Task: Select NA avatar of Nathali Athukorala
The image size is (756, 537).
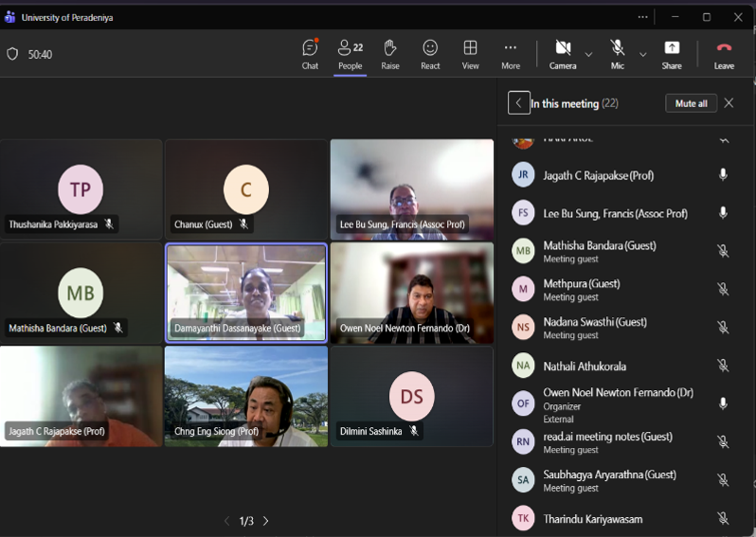Action: point(523,366)
